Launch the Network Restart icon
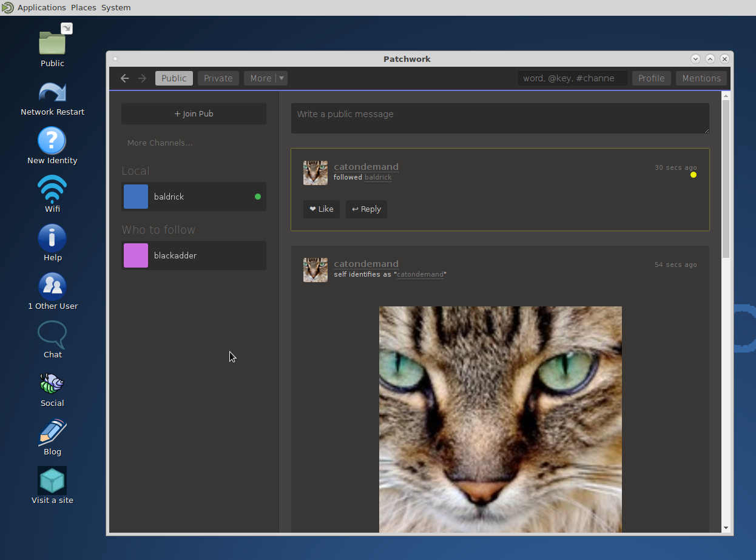The width and height of the screenshot is (756, 560). click(52, 92)
